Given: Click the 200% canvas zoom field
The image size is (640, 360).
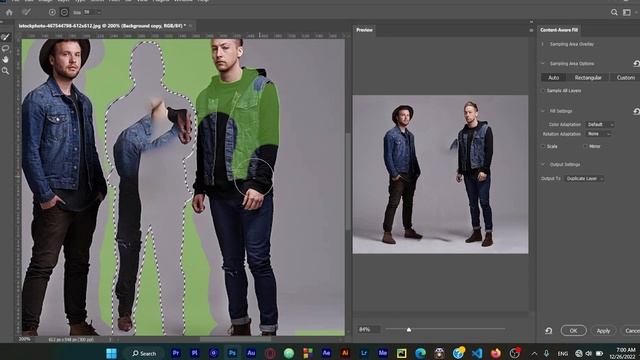Looking at the screenshot, I should pos(24,339).
